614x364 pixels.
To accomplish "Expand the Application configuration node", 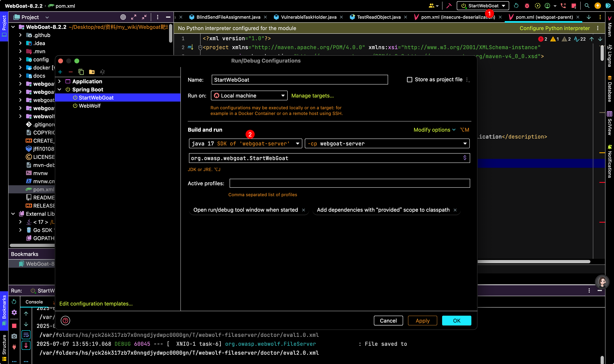I will tap(59, 81).
